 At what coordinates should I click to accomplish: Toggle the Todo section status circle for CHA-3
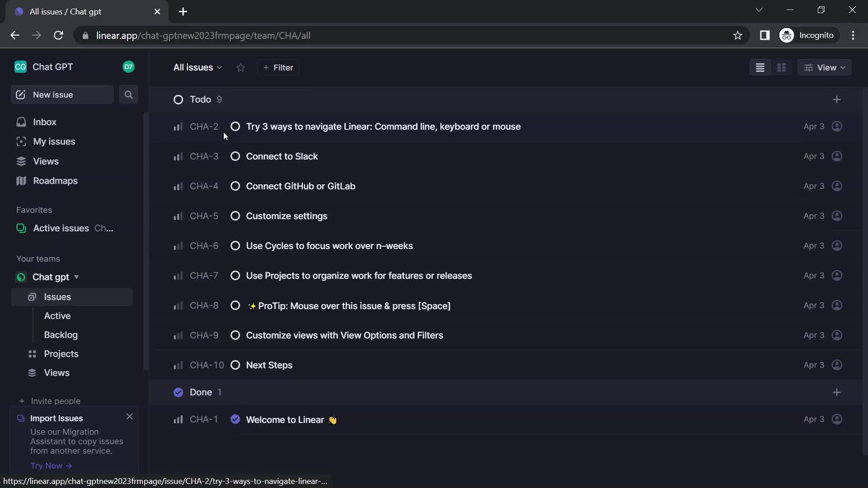point(235,156)
